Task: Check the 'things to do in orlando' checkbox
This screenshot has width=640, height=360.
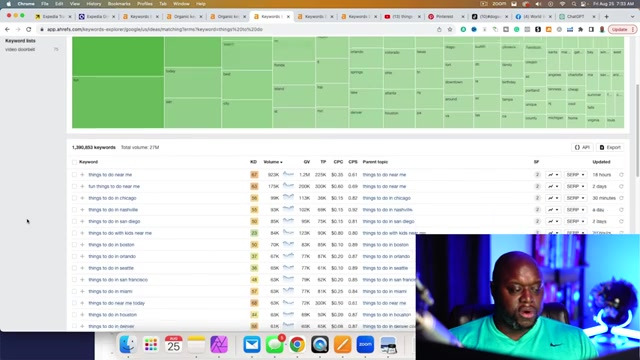Action: pos(74,256)
